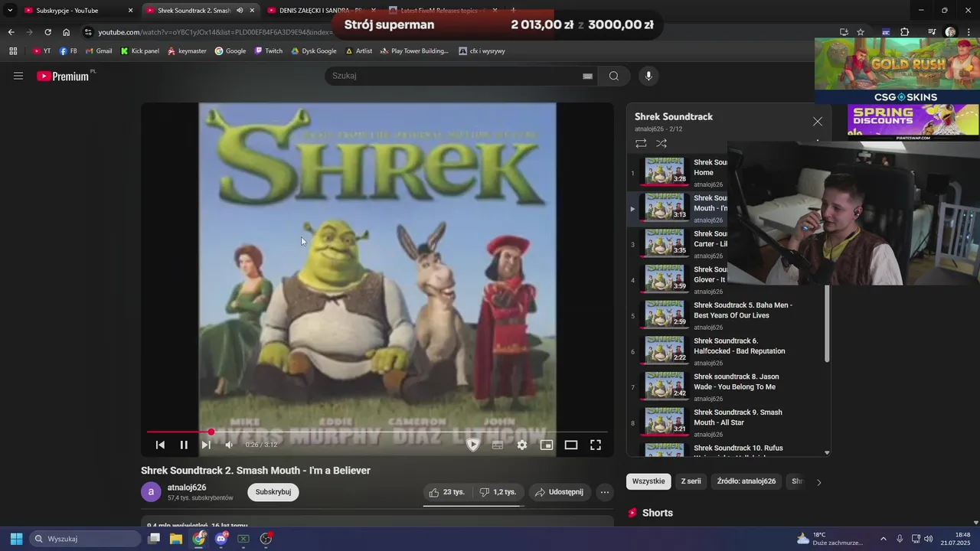Switch to miniplayer mode
980x551 pixels.
coord(547,445)
